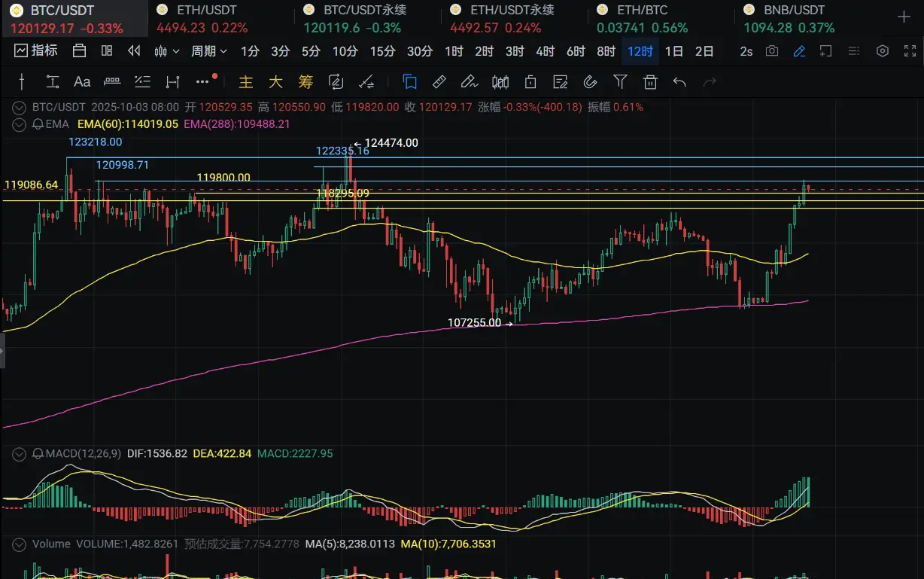This screenshot has height=579, width=924.
Task: Switch to the ETH/BTC tab
Action: pyautogui.click(x=661, y=19)
